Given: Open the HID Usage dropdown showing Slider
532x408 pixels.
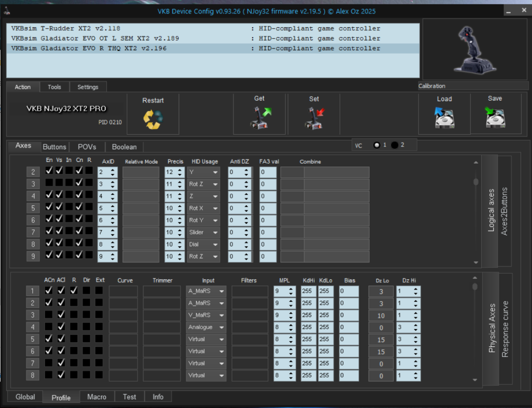Looking at the screenshot, I should pyautogui.click(x=204, y=232).
